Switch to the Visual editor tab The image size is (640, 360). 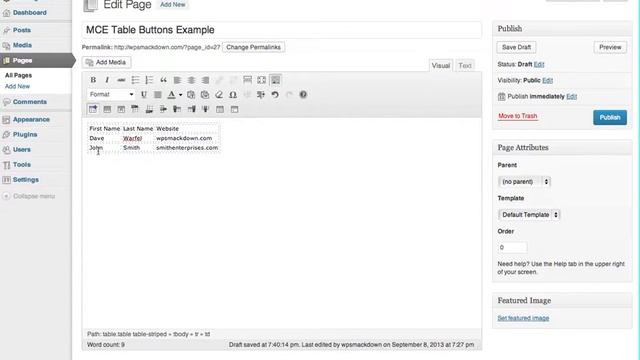tap(441, 66)
